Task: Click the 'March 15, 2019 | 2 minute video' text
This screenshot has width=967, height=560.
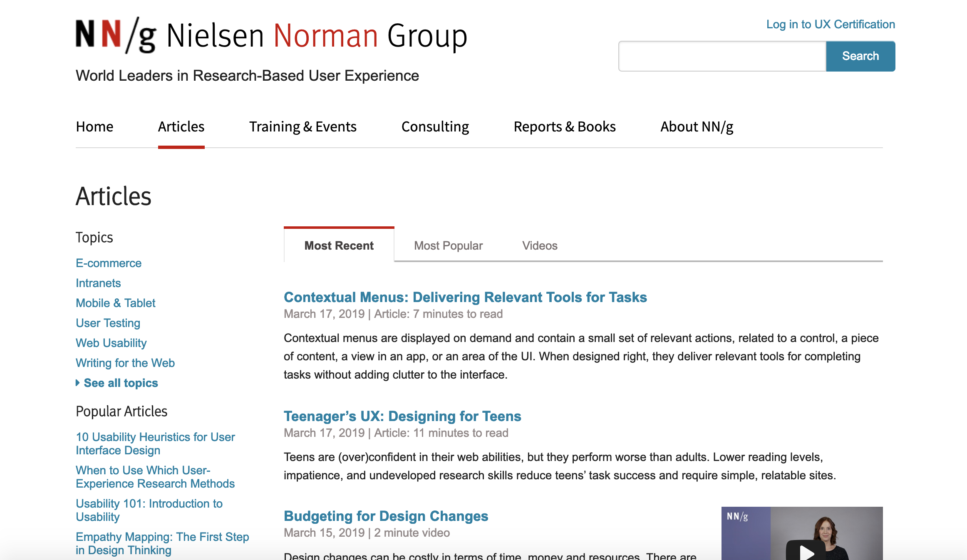Action: pyautogui.click(x=367, y=533)
